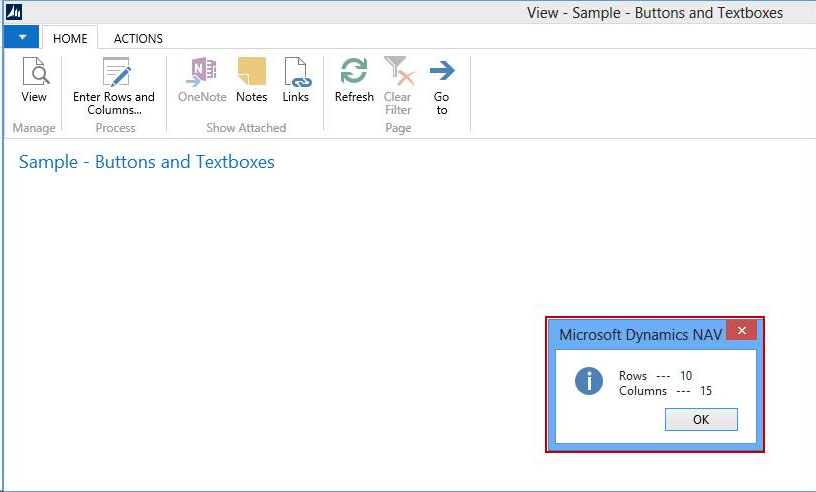Click the blue information icon in the dialog
This screenshot has height=492, width=816.
click(x=589, y=381)
